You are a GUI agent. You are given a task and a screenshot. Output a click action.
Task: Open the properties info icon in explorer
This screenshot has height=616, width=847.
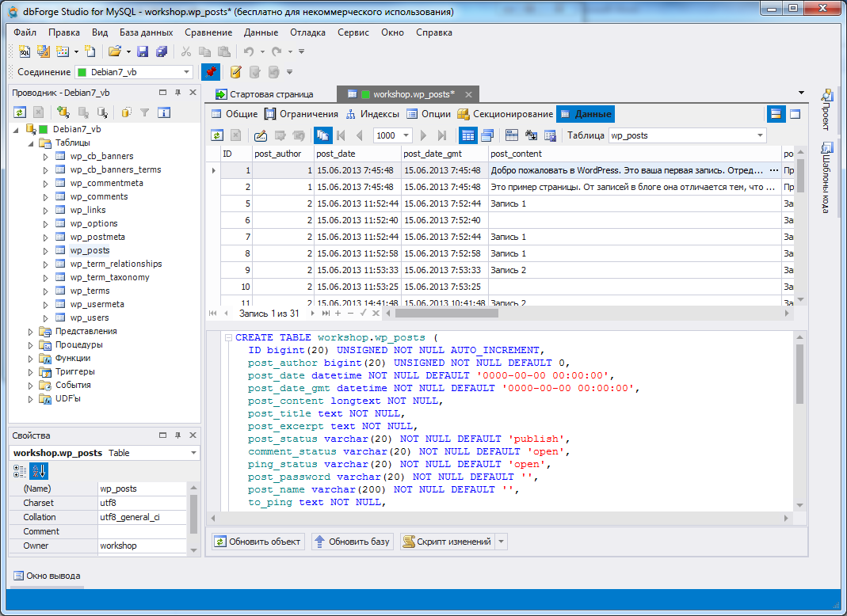[x=164, y=112]
